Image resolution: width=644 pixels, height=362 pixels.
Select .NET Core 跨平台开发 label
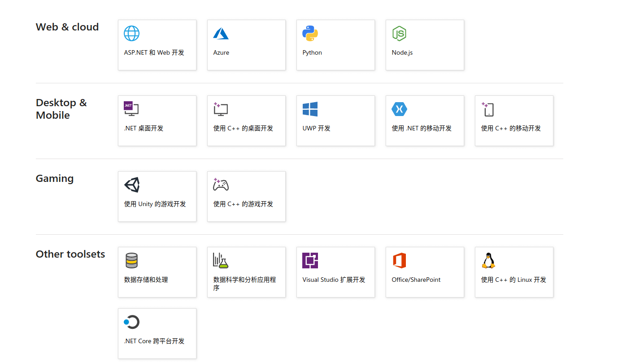coord(154,341)
